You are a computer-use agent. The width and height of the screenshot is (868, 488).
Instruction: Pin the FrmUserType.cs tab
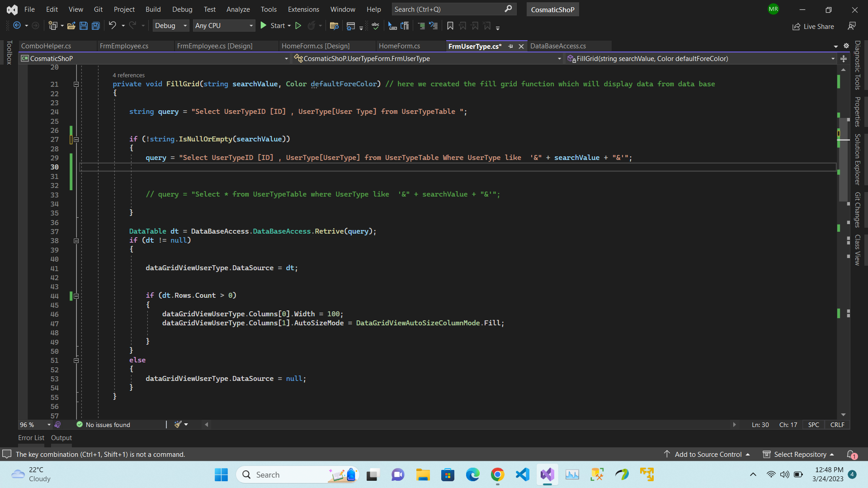[510, 46]
